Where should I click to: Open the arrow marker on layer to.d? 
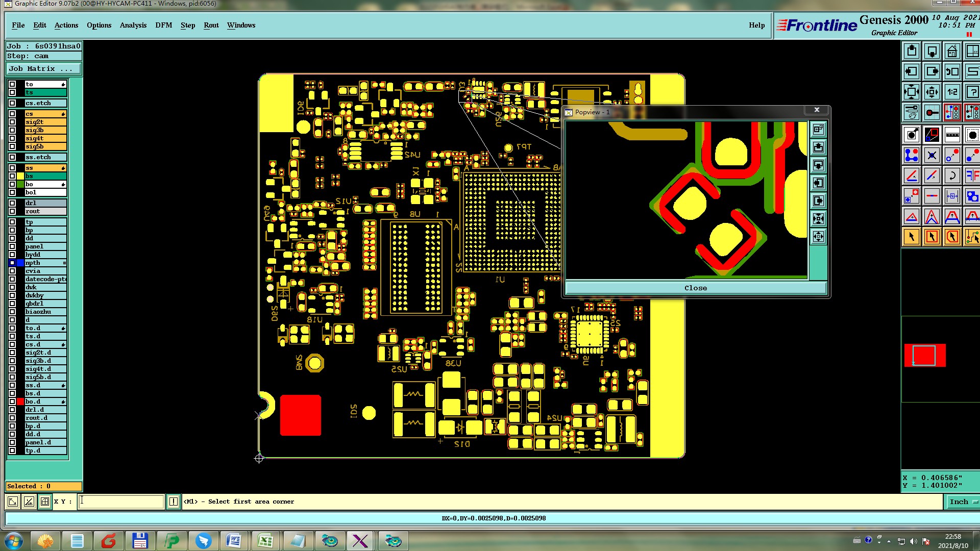coord(63,329)
